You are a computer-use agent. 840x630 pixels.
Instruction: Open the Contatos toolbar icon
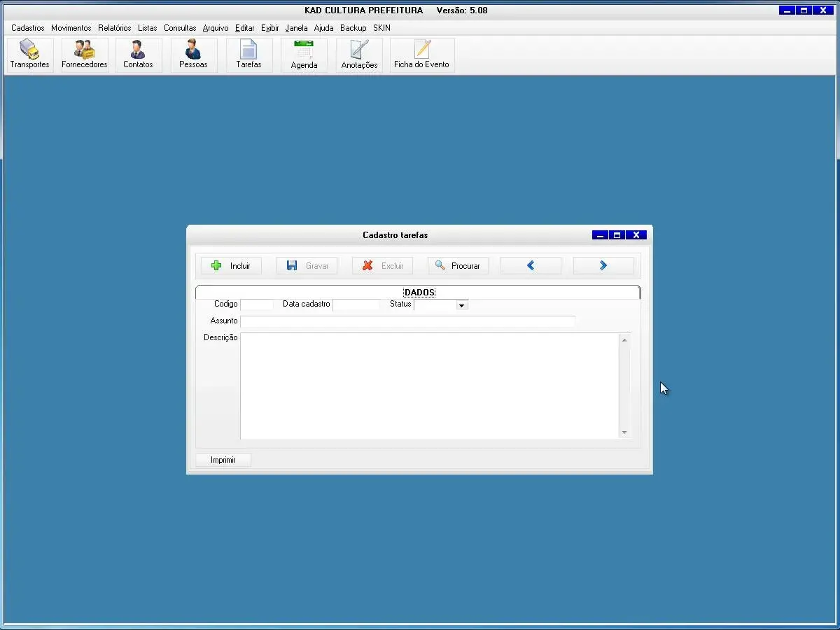pos(138,55)
